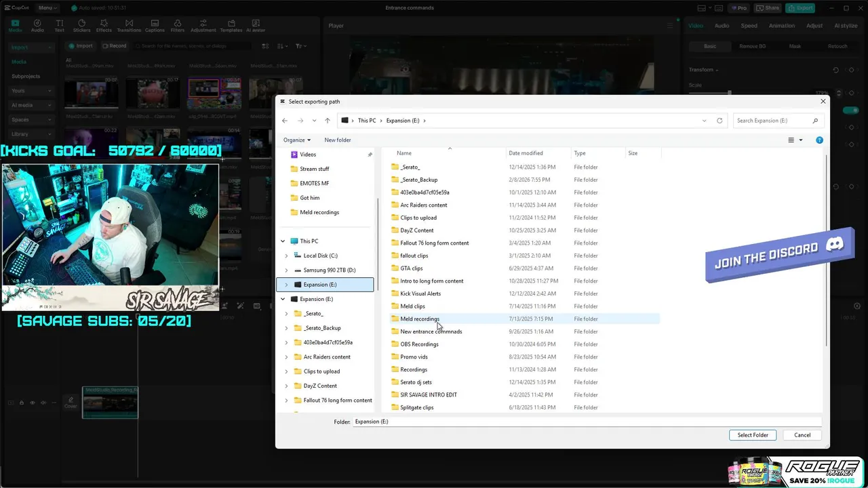Click the Select Folder button
The width and height of the screenshot is (868, 488).
[753, 435]
